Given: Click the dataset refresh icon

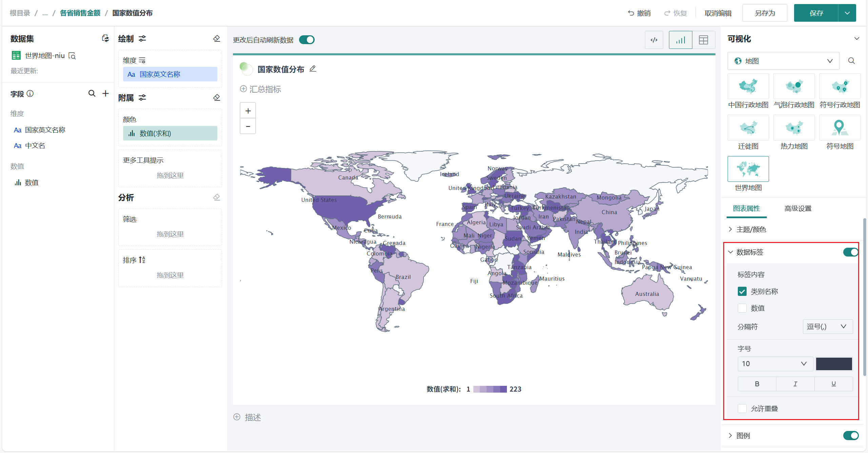Looking at the screenshot, I should click(105, 39).
